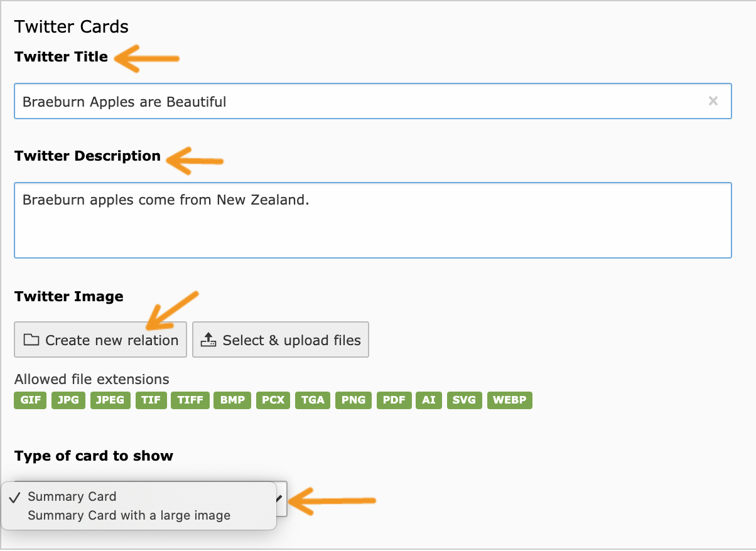
Task: Click the GIF file extension badge
Action: pos(30,400)
